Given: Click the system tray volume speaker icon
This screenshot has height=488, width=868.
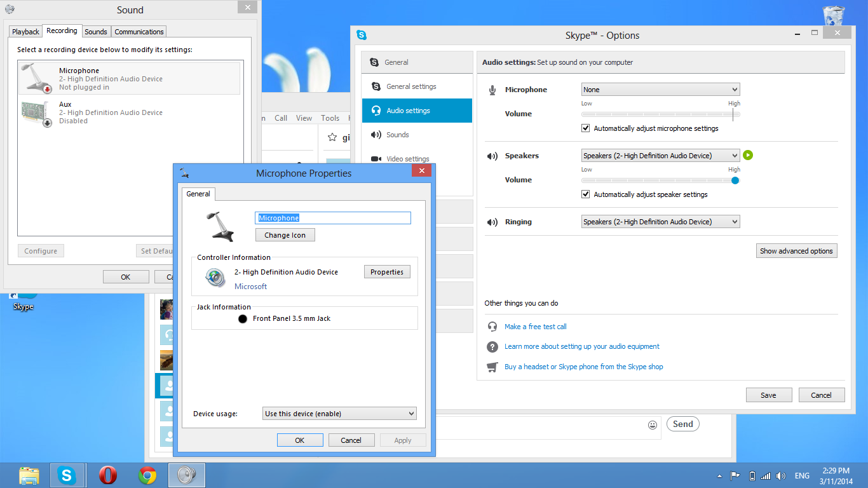Looking at the screenshot, I should (x=781, y=476).
